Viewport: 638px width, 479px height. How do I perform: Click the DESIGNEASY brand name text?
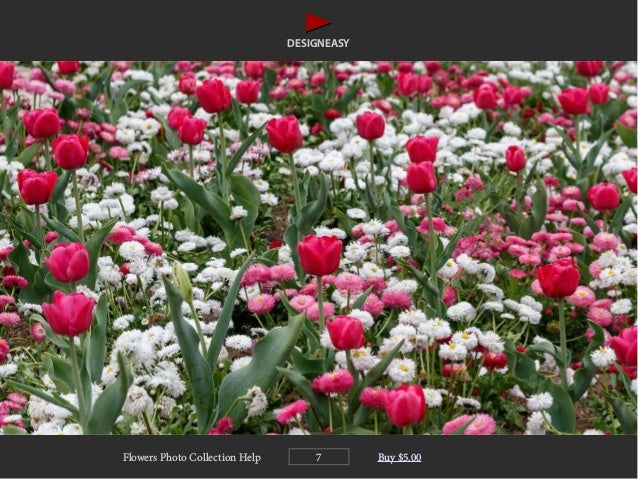tap(318, 43)
